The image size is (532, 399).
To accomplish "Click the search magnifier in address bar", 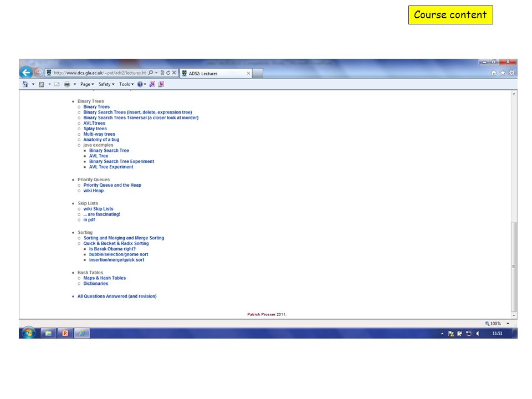I will [x=151, y=73].
